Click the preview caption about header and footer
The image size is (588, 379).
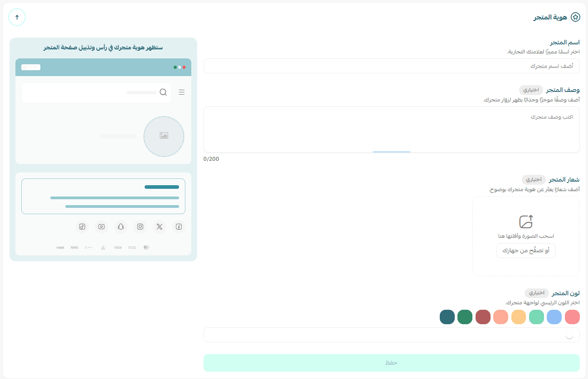(x=103, y=48)
